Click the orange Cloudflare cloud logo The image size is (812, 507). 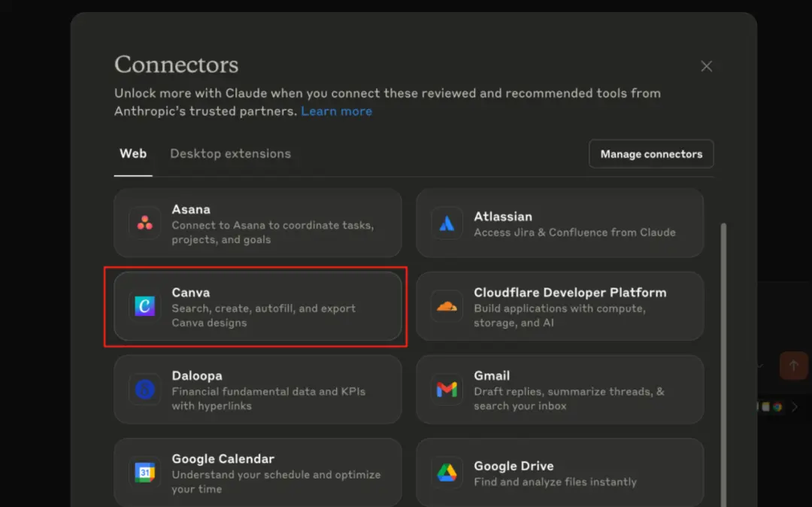pyautogui.click(x=447, y=306)
